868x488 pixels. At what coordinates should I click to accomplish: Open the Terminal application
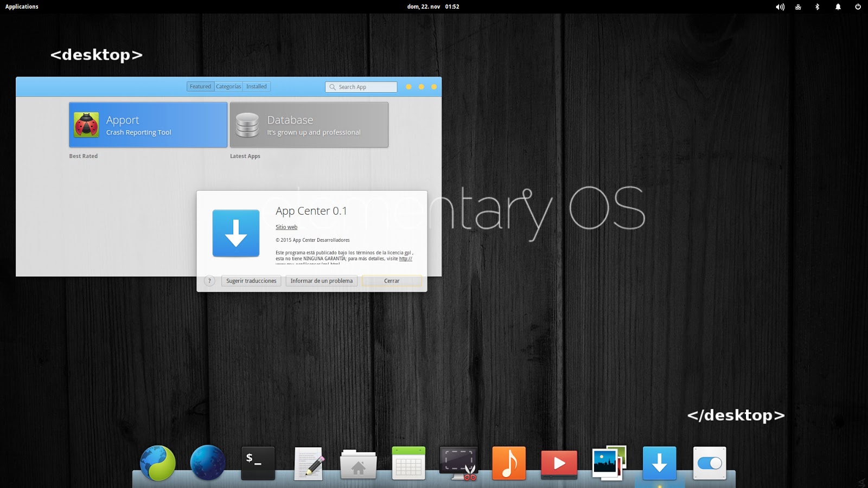[258, 464]
